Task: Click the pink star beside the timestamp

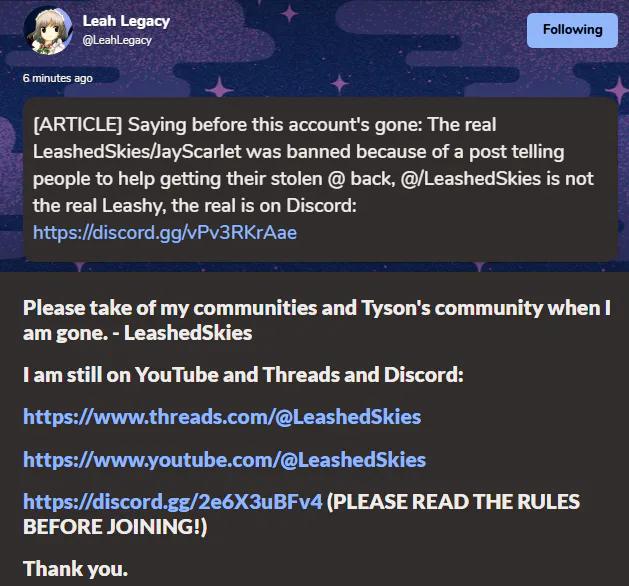Action: 219,85
